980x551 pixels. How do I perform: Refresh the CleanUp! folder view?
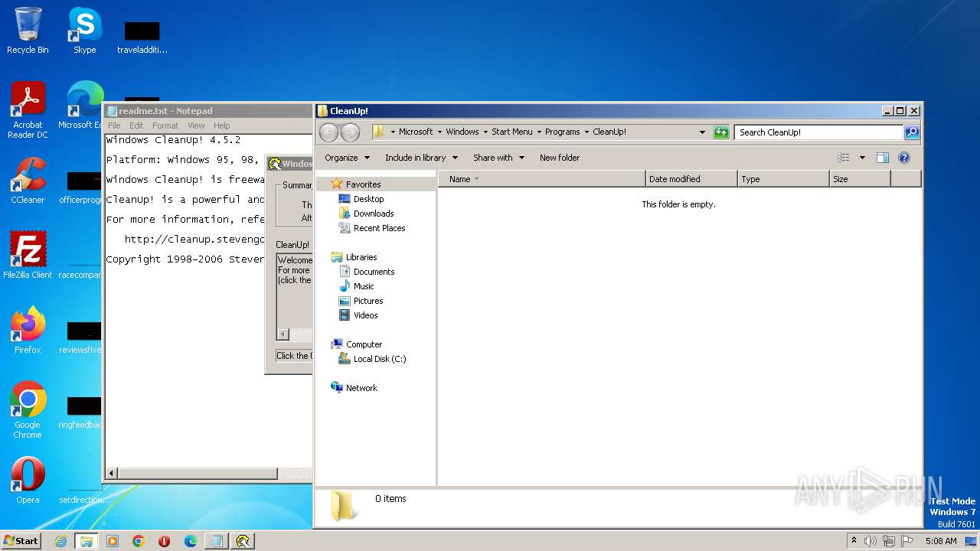click(x=721, y=132)
